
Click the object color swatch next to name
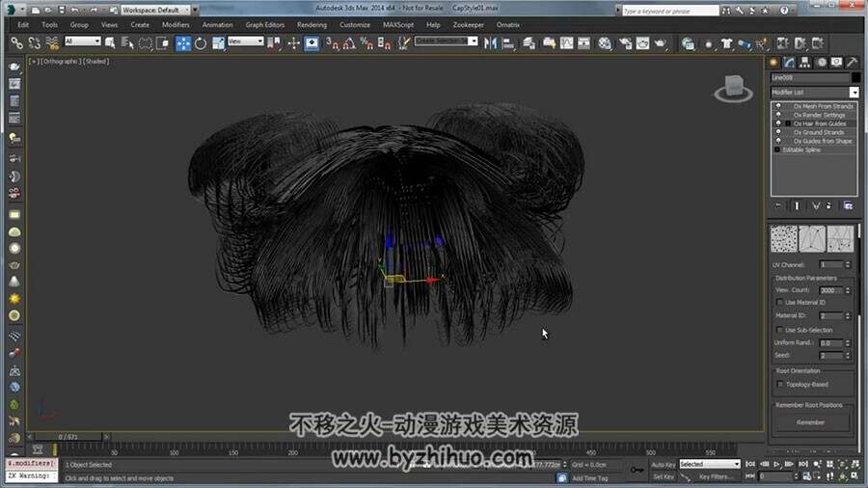855,77
